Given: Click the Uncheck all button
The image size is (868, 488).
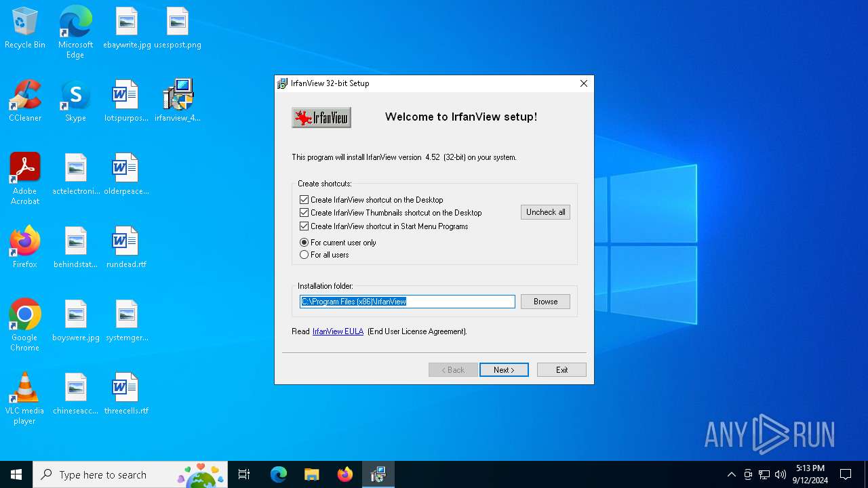Looking at the screenshot, I should pyautogui.click(x=545, y=212).
